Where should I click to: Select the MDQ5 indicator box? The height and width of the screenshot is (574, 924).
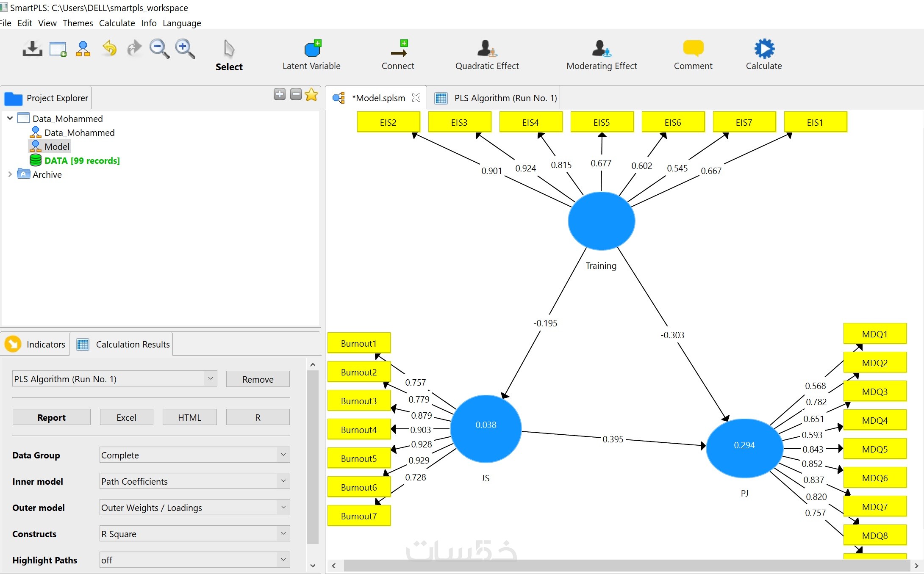(x=875, y=449)
